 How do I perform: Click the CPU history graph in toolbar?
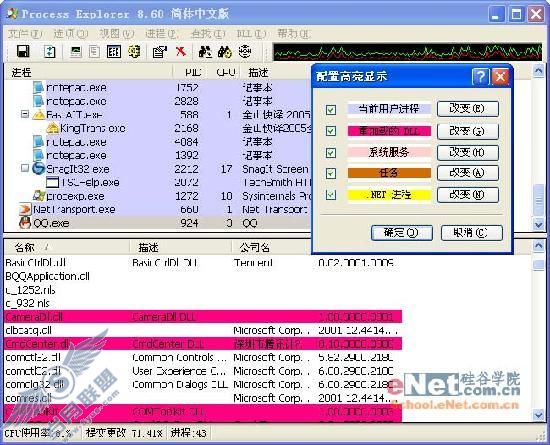click(x=408, y=52)
